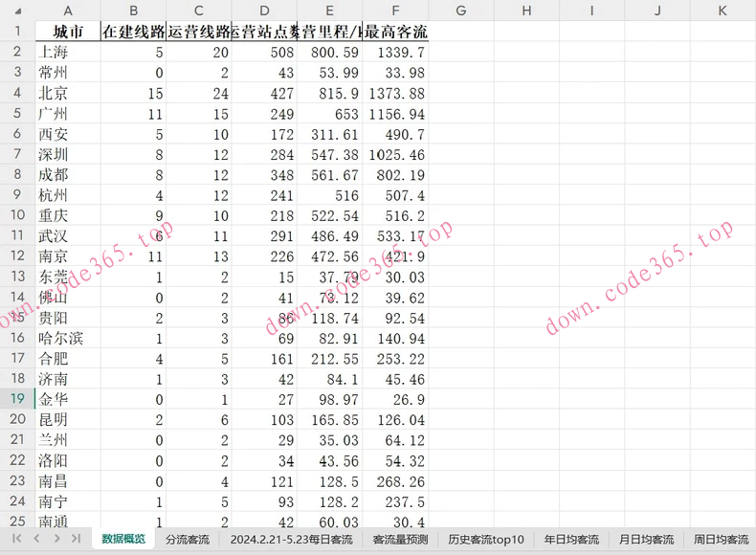This screenshot has width=756, height=555.
Task: Click the 运营线路 header cell
Action: (199, 32)
